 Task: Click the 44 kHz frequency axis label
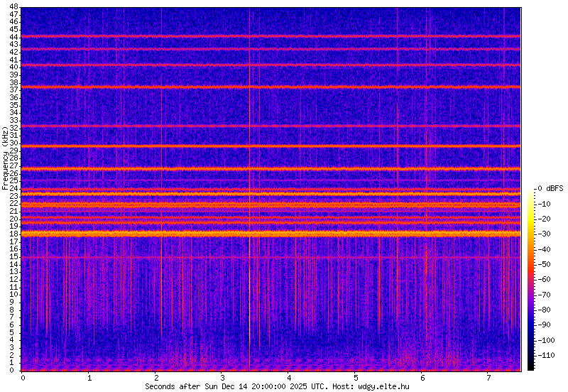pyautogui.click(x=13, y=37)
